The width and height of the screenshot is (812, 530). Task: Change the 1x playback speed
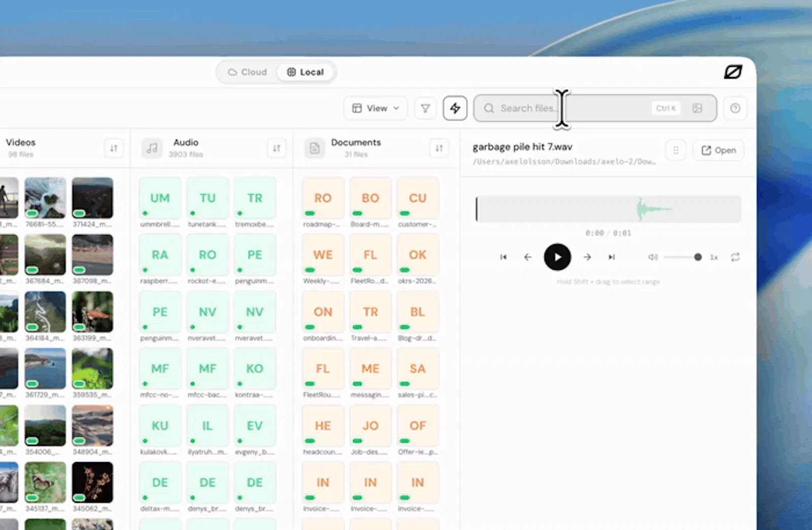[x=714, y=257]
